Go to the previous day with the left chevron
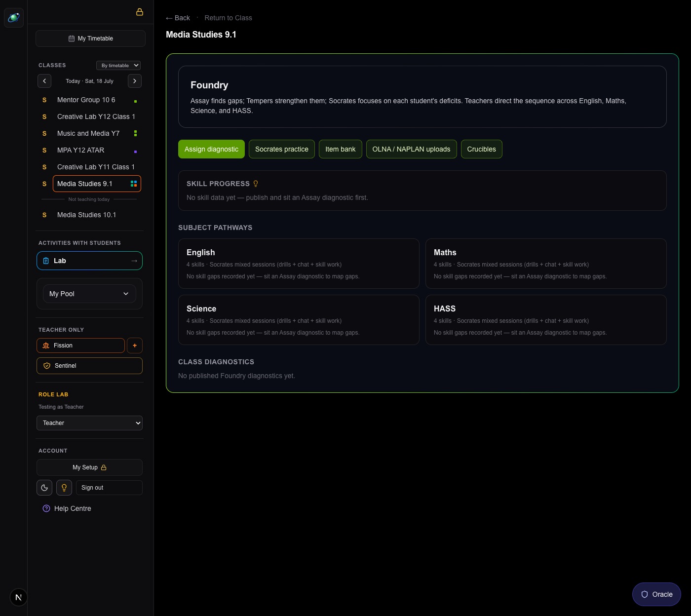The image size is (691, 616). [x=44, y=81]
